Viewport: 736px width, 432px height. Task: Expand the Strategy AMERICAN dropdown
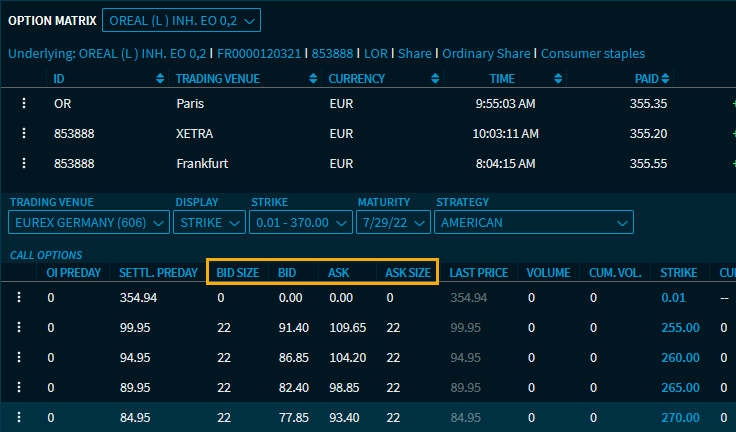534,222
